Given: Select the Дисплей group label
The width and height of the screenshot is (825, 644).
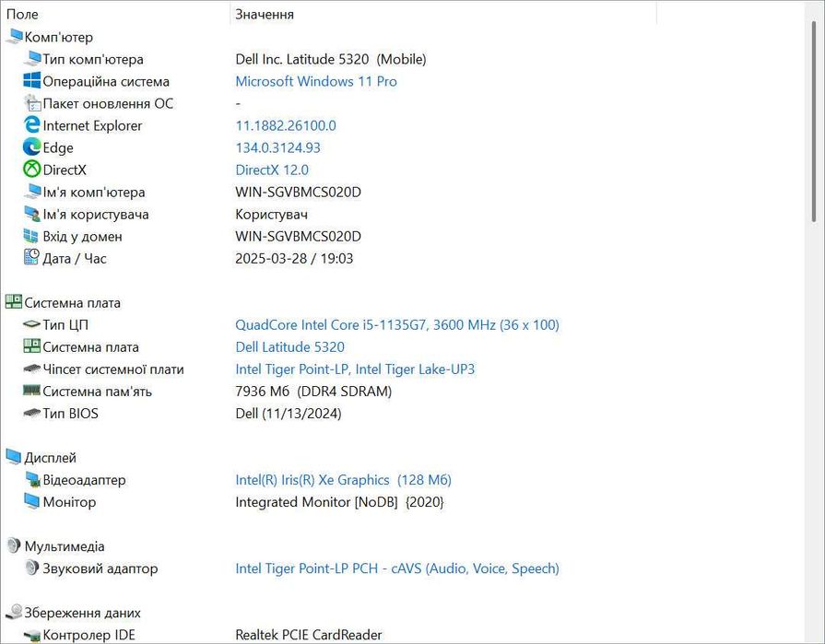Looking at the screenshot, I should 50,458.
